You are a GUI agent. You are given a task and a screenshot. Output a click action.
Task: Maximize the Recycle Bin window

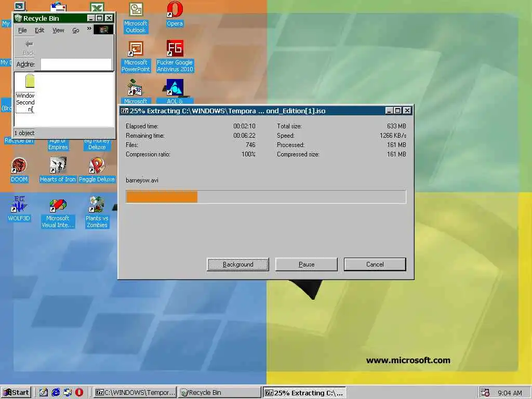[99, 18]
